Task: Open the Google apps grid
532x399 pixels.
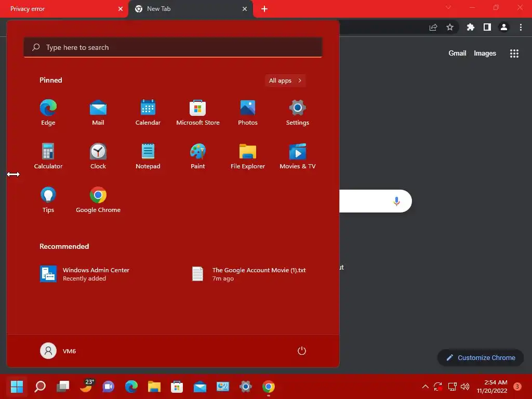Action: [514, 54]
